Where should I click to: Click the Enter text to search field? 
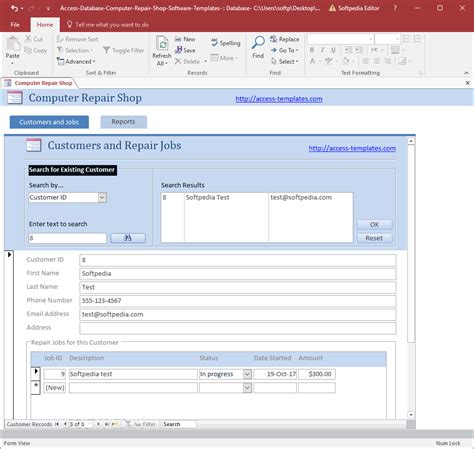click(67, 238)
